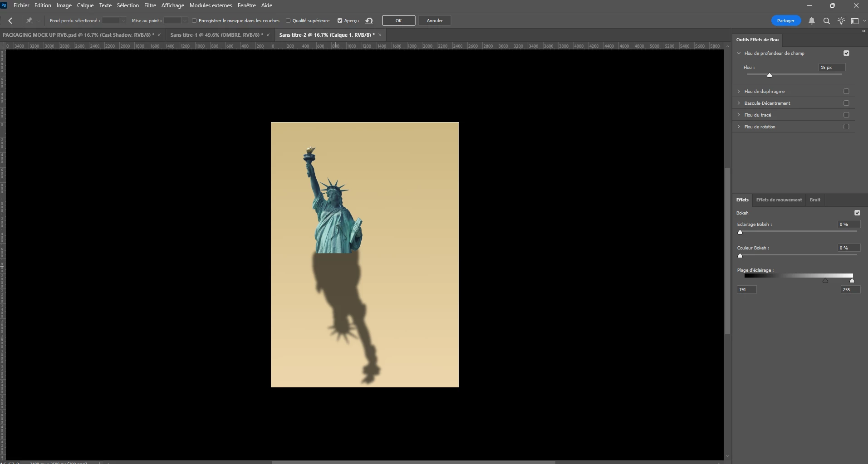Image resolution: width=868 pixels, height=464 pixels.
Task: Enable the Bascule-Décentrement checkbox
Action: tap(846, 103)
